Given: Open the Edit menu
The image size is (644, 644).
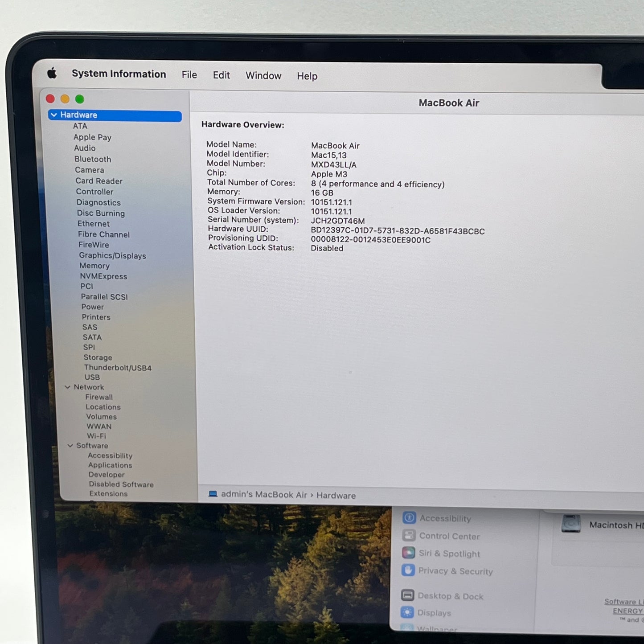Looking at the screenshot, I should point(221,75).
